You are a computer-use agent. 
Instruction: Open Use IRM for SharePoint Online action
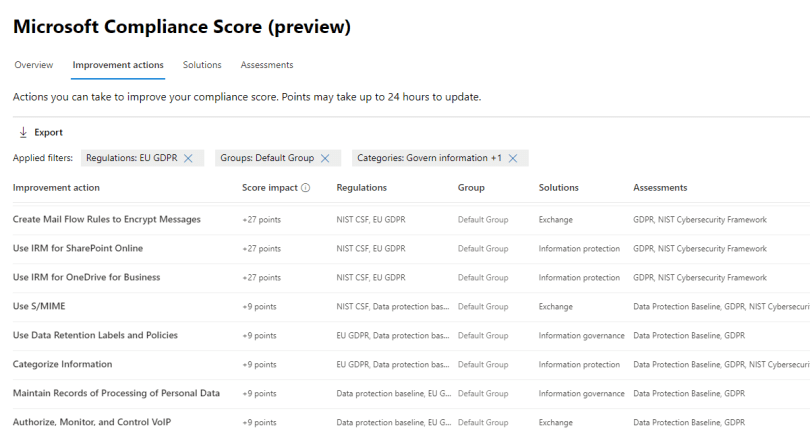(x=77, y=248)
